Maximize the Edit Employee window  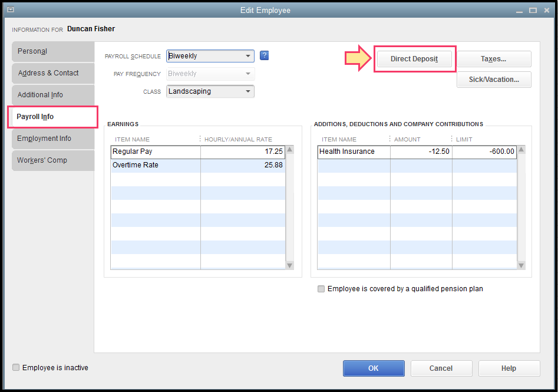[533, 11]
